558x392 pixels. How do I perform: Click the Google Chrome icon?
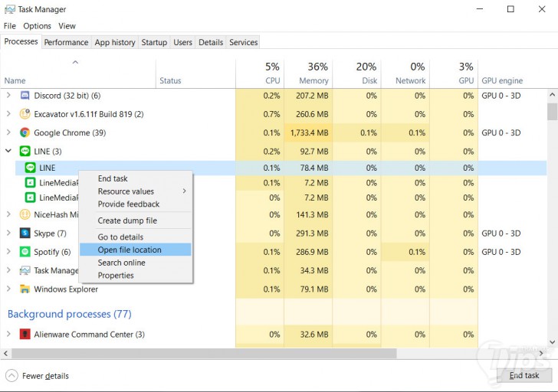click(25, 132)
